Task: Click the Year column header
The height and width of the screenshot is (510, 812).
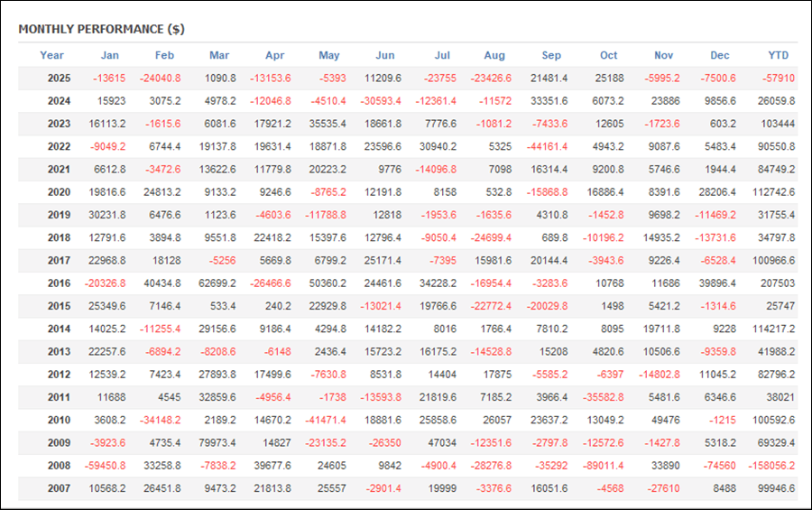Action: [x=52, y=55]
